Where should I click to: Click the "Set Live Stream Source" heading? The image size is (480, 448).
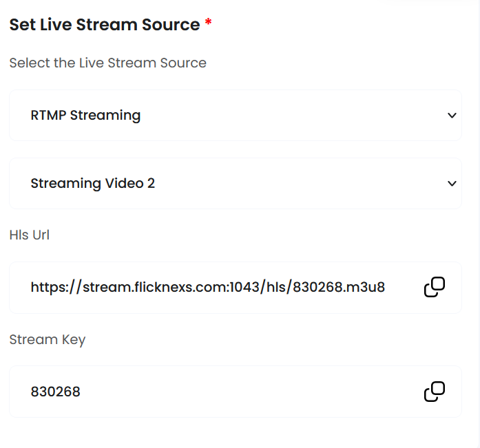104,25
